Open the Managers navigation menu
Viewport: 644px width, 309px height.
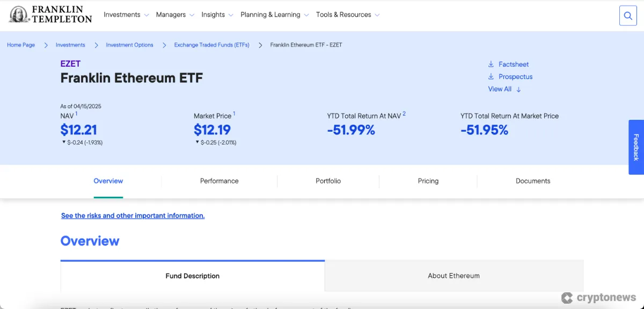pyautogui.click(x=171, y=15)
